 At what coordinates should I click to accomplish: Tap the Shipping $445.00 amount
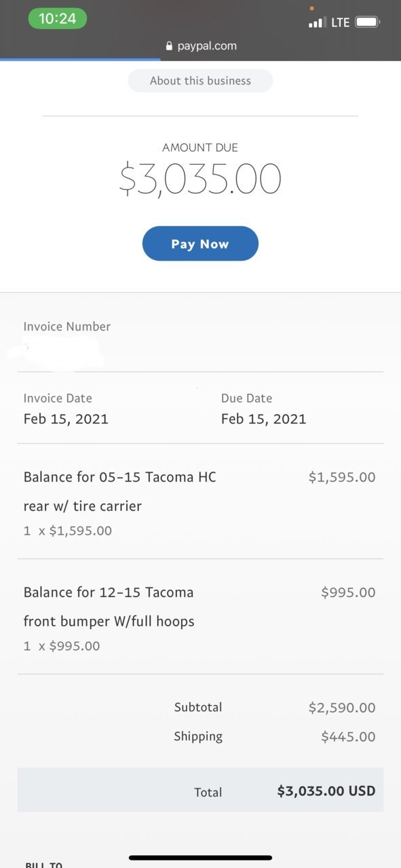point(348,737)
